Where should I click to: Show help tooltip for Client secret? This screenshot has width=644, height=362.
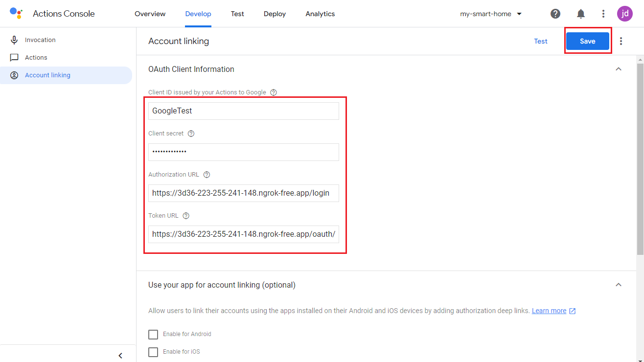click(191, 134)
